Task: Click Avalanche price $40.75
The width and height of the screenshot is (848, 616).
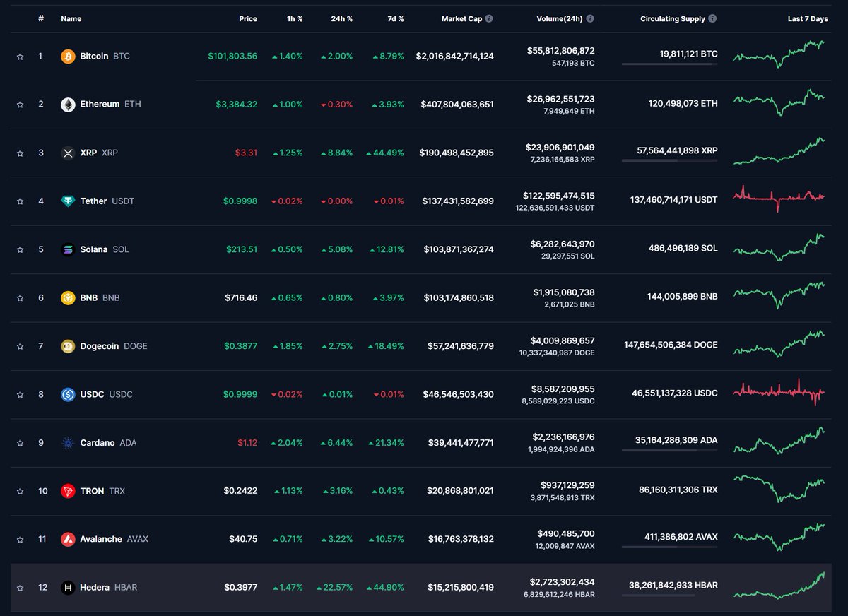Action: (x=243, y=539)
